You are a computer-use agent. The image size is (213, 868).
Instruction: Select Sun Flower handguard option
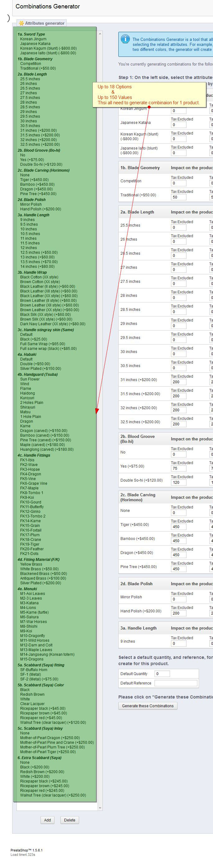(x=30, y=380)
